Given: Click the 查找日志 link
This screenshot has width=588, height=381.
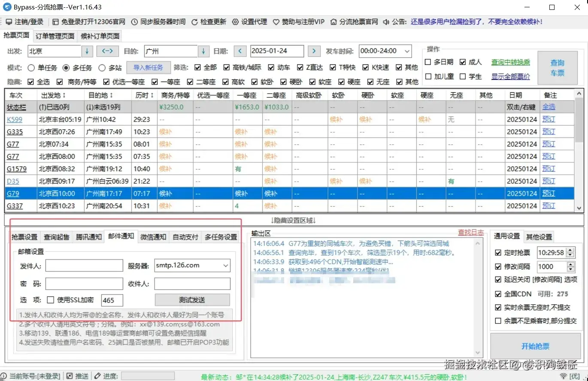Looking at the screenshot, I should coord(471,232).
